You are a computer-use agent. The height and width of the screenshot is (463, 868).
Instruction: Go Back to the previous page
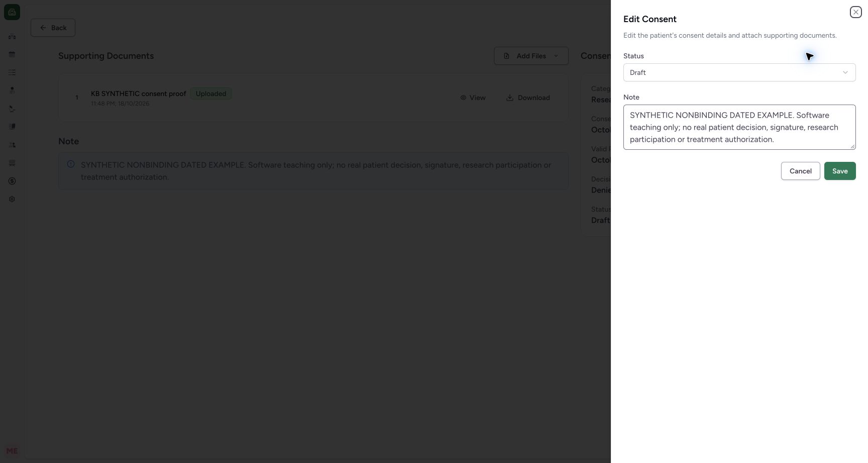tap(53, 28)
